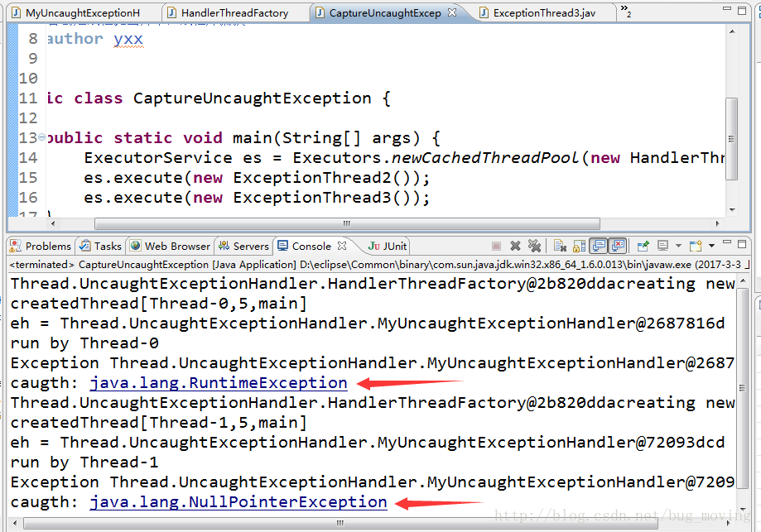Click author name yxx in comment
This screenshot has height=532, width=761.
tap(128, 39)
